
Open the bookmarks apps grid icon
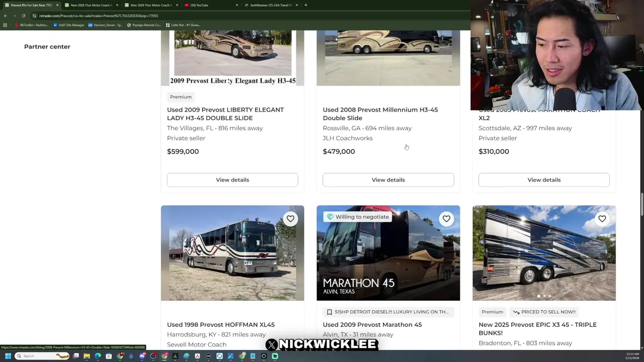5,25
